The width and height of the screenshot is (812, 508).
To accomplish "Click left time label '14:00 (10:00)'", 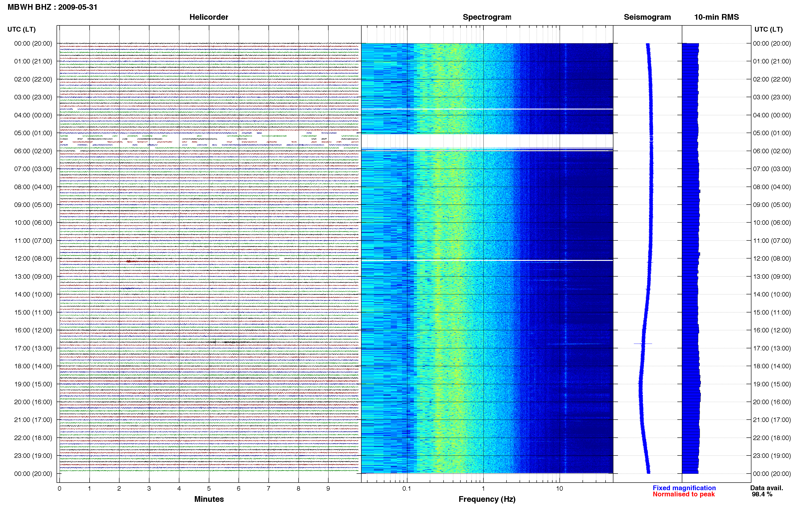I will 33,294.
